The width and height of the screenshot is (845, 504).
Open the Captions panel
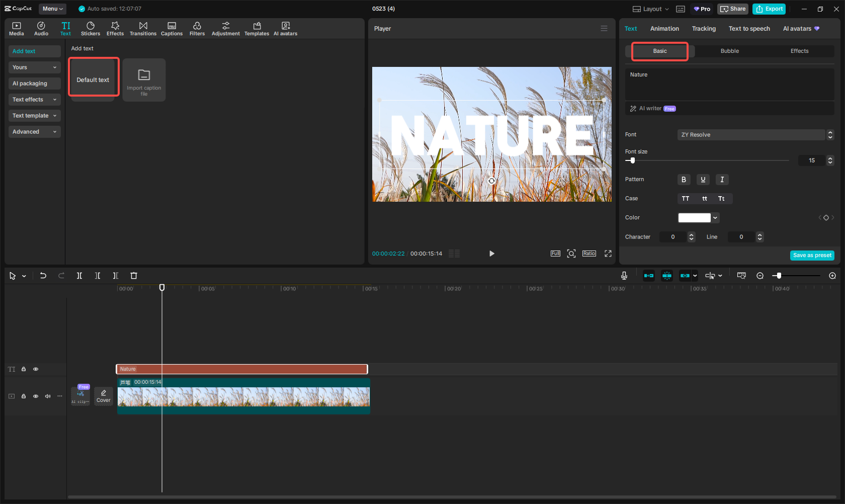point(172,28)
